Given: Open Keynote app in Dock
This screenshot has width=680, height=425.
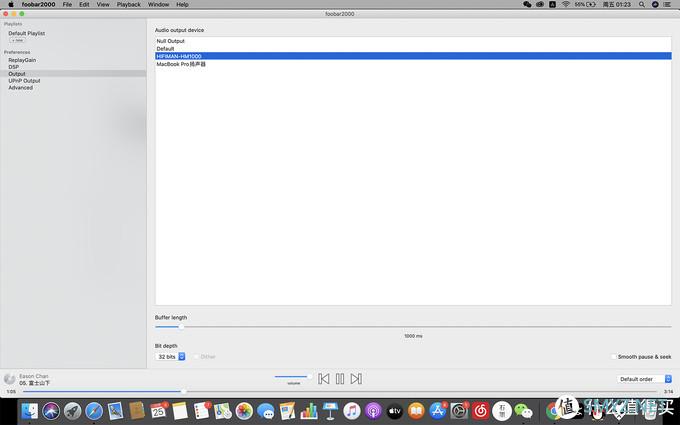Looking at the screenshot, I should tap(330, 410).
